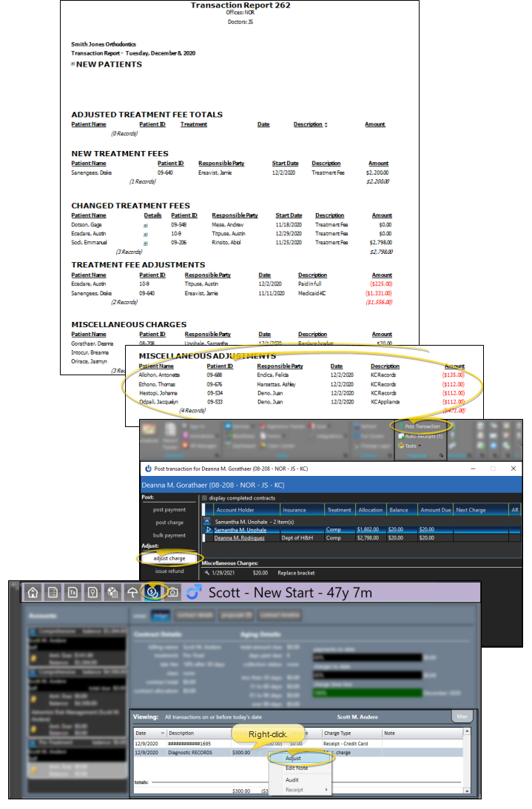Click the ledger filter button

click(461, 717)
